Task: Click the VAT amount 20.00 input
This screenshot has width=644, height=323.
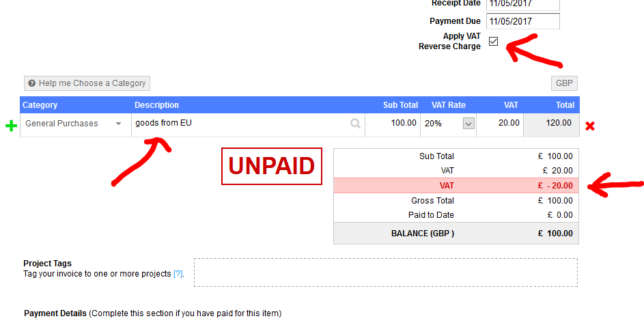Action: click(500, 124)
